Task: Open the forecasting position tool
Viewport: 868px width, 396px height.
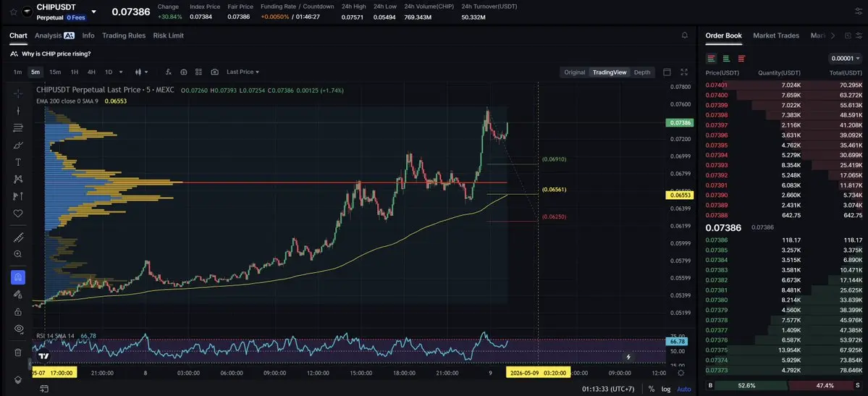Action: point(17,196)
